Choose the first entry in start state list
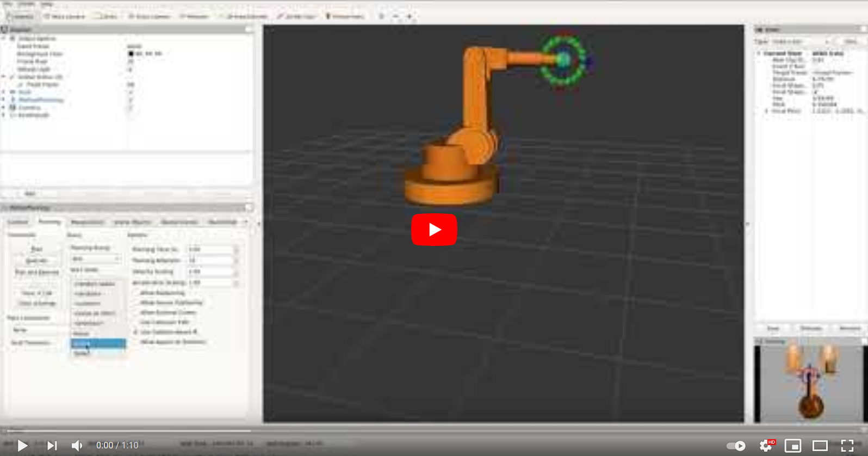Viewport: 868px width, 456px height. tap(95, 284)
